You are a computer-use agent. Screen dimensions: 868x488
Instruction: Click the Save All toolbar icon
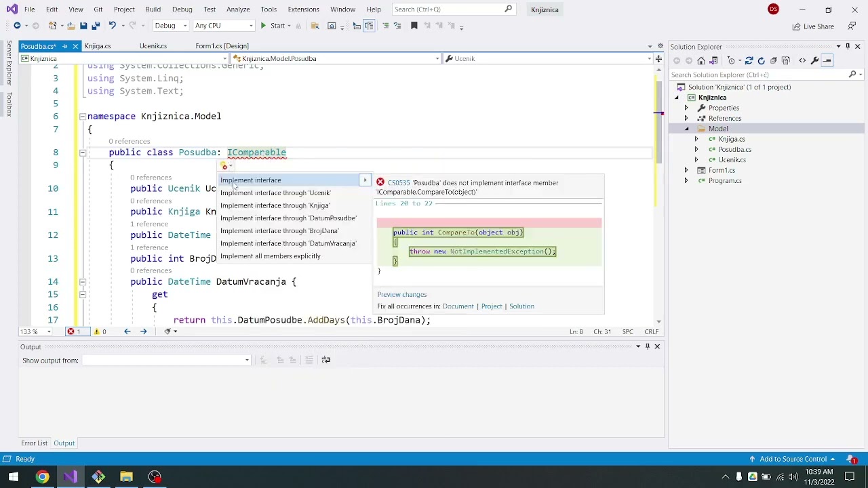[x=96, y=26]
